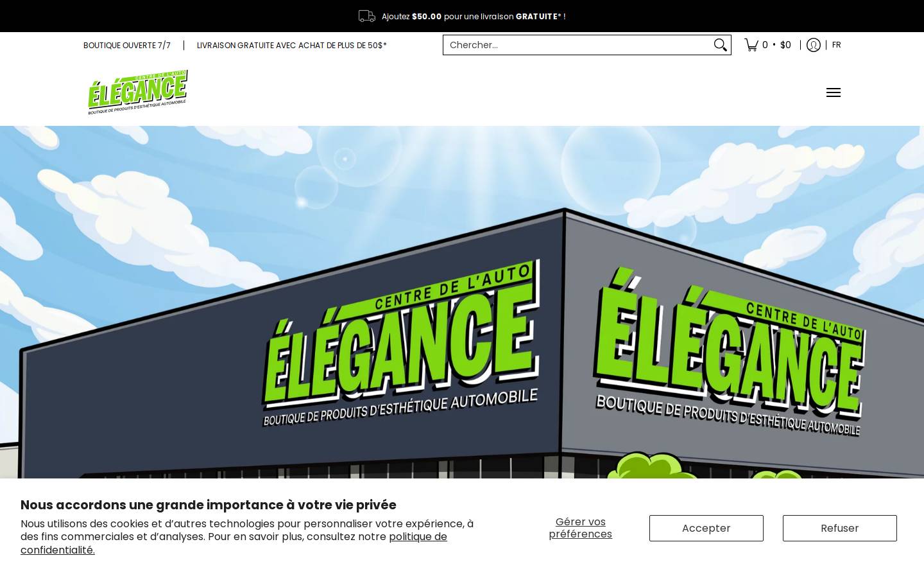This screenshot has height=578, width=924.
Task: Click Refuser cookie button
Action: coord(840,528)
